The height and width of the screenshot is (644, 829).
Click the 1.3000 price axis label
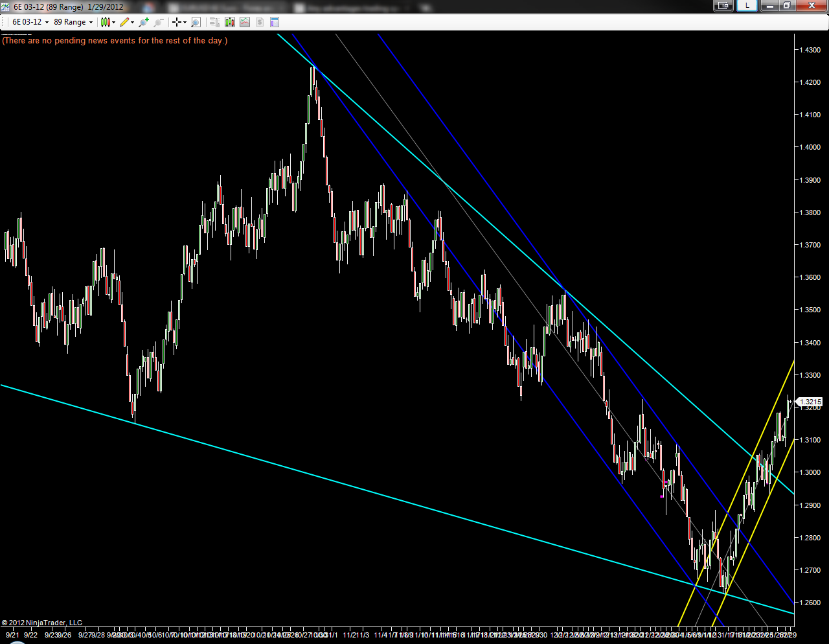810,472
